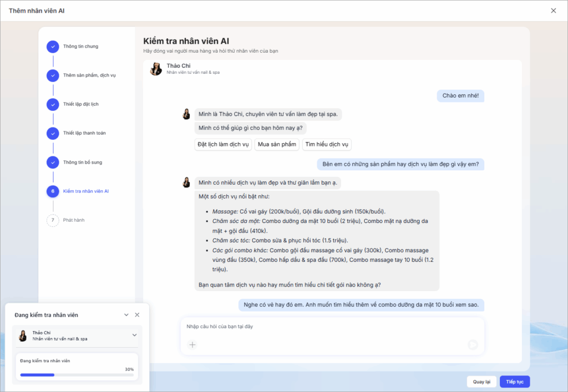Choose 'Mua sản phẩm' quick reply

(x=277, y=145)
